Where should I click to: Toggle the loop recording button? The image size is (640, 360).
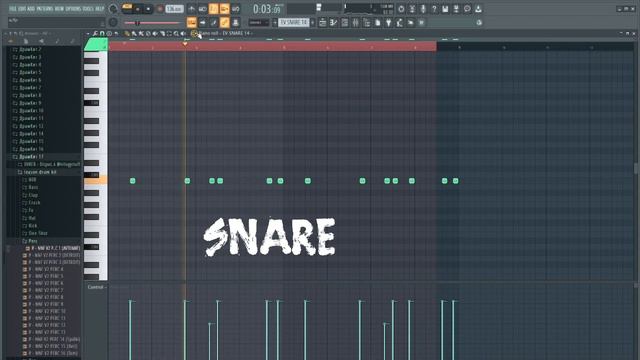pos(236,9)
